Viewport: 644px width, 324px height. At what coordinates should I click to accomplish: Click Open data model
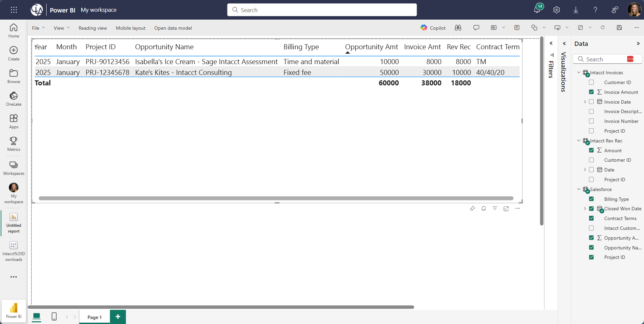pos(173,28)
